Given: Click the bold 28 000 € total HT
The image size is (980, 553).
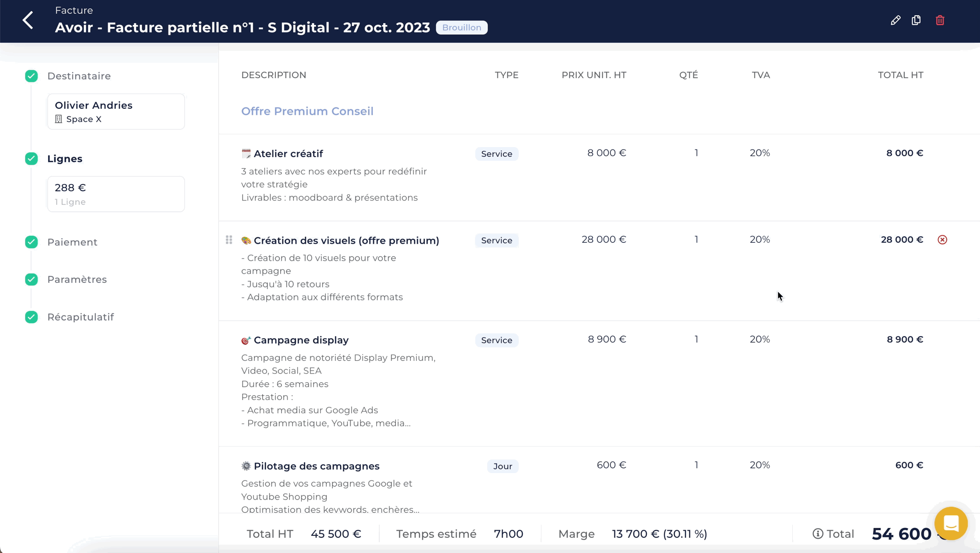Looking at the screenshot, I should click(902, 240).
